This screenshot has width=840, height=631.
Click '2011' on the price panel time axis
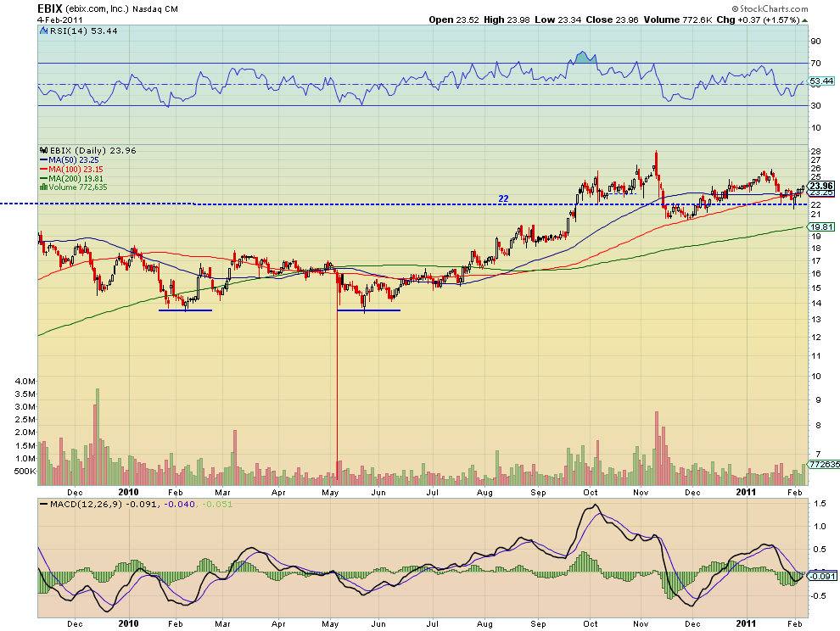pos(747,492)
